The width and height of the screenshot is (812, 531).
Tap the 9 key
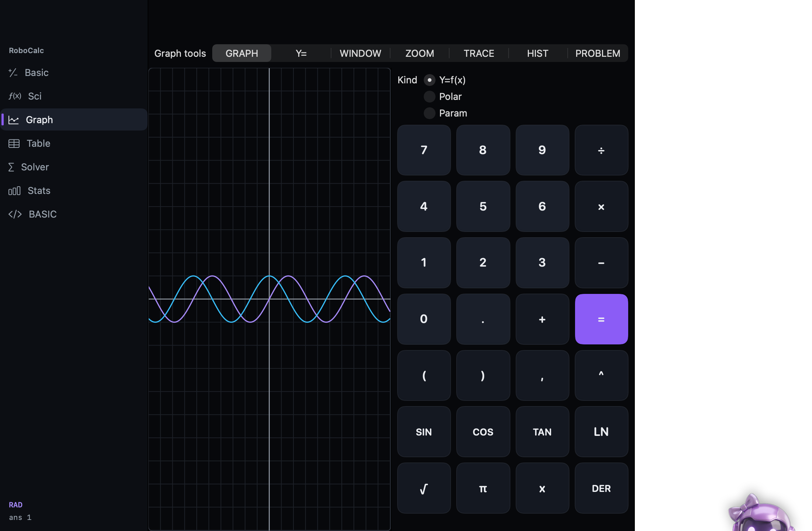click(x=542, y=150)
